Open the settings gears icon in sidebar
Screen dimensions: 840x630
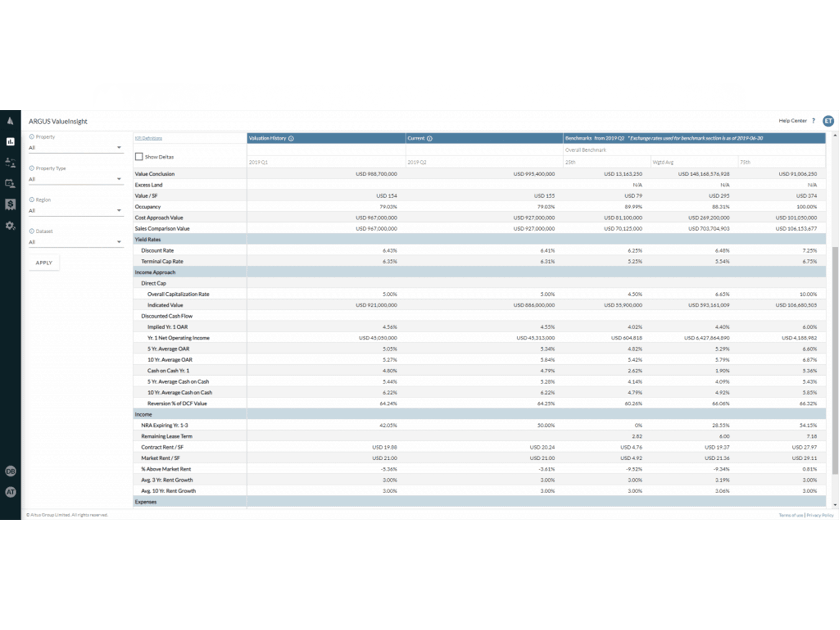(x=10, y=225)
